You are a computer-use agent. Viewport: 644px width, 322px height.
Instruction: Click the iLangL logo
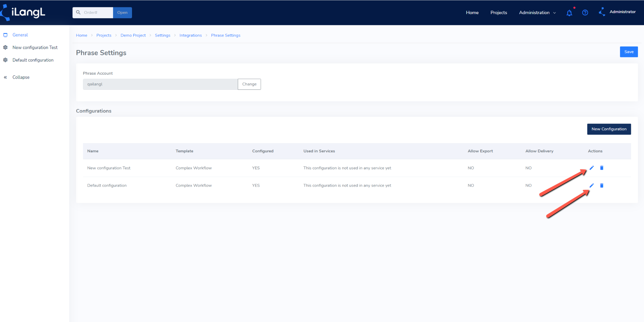click(23, 13)
